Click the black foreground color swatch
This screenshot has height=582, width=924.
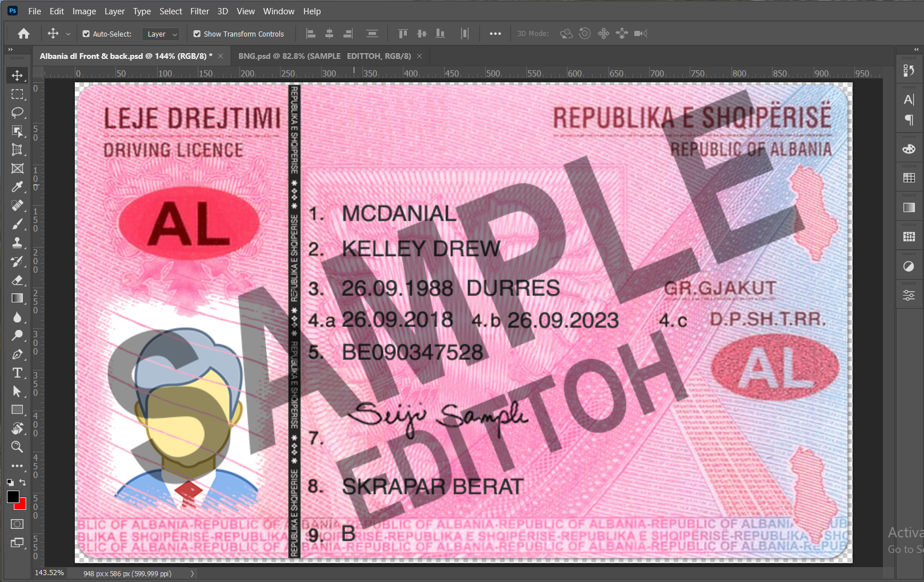[x=13, y=497]
